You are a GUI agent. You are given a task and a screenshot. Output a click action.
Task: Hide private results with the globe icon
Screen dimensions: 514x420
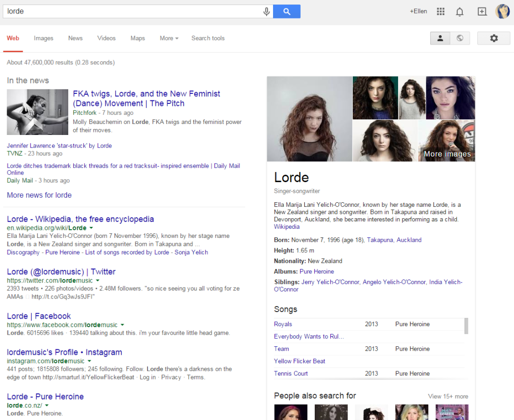[460, 38]
